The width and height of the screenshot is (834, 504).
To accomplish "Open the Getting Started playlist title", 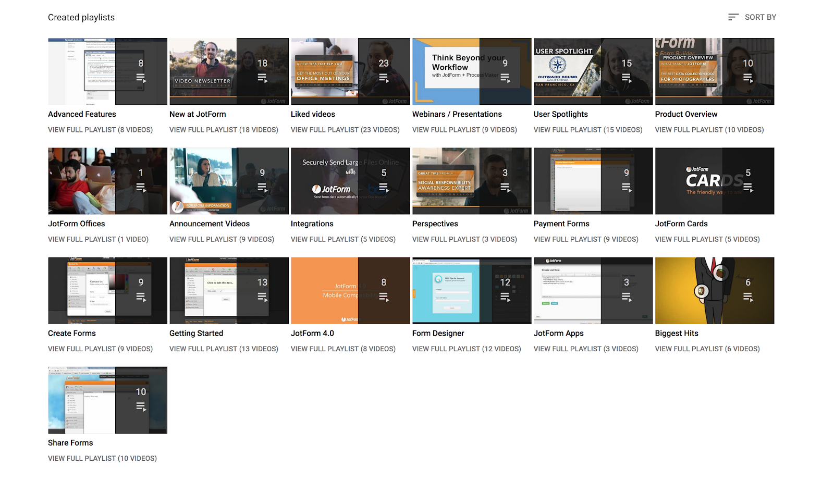I will pos(196,333).
